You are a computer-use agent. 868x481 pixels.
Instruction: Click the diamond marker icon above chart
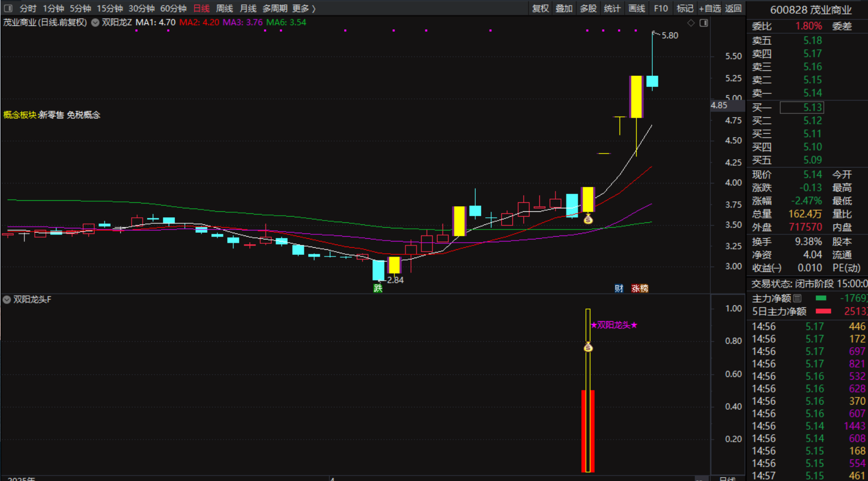tap(691, 23)
